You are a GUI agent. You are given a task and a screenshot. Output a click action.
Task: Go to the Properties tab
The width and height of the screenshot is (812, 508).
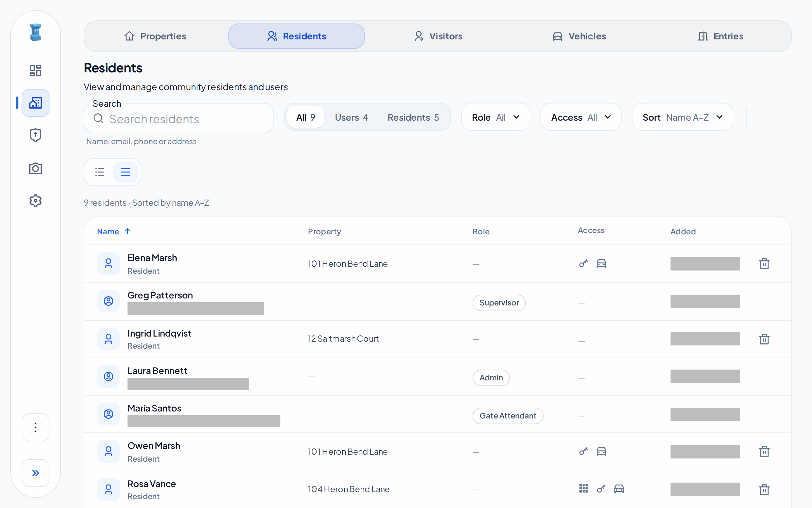pyautogui.click(x=155, y=36)
